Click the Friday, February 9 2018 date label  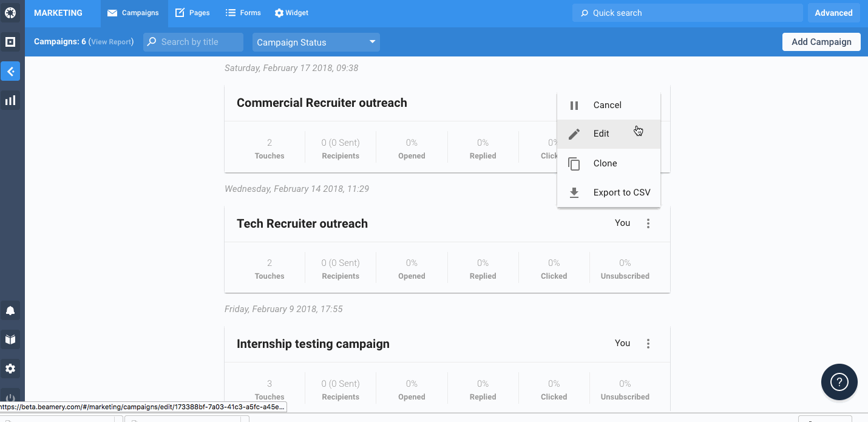(283, 309)
